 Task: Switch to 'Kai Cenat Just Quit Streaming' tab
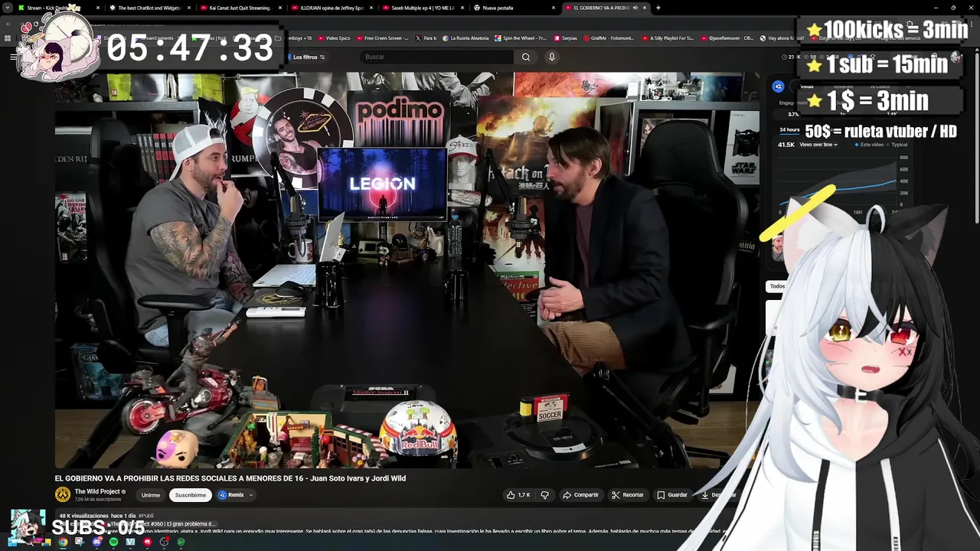(x=240, y=8)
